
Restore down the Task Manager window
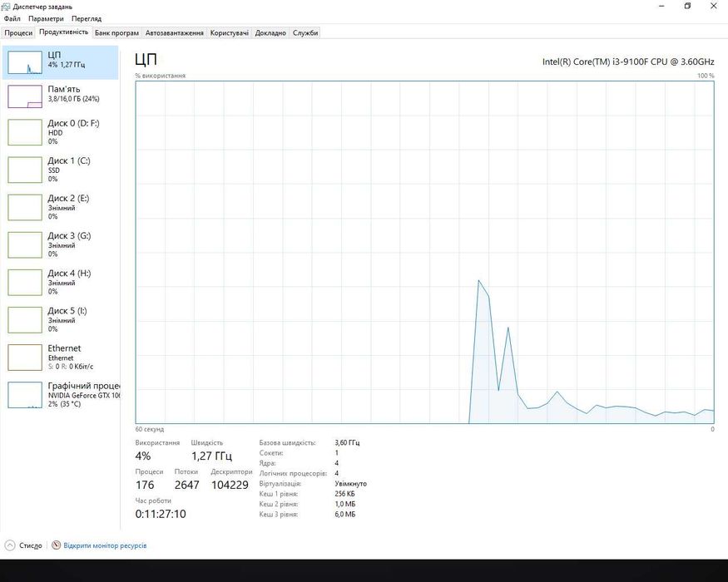tap(687, 6)
